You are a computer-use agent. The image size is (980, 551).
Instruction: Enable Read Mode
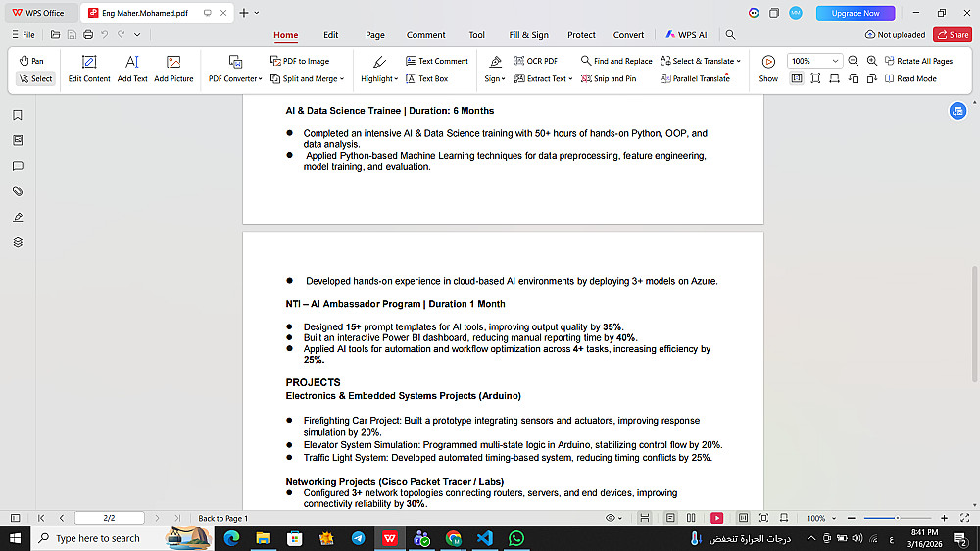(x=910, y=78)
